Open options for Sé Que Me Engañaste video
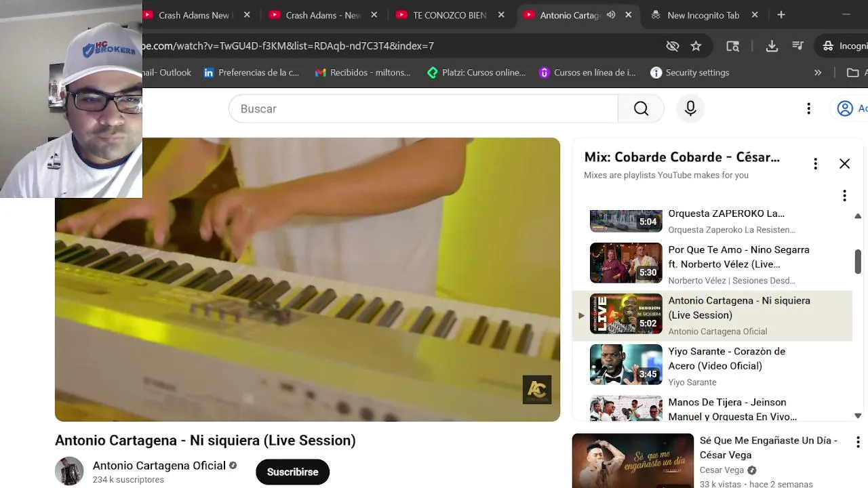 click(x=858, y=442)
